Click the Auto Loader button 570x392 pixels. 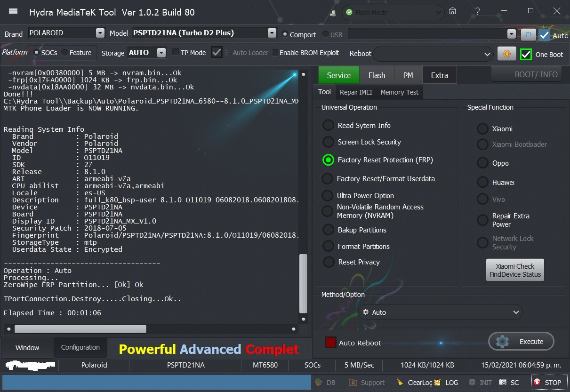(250, 53)
